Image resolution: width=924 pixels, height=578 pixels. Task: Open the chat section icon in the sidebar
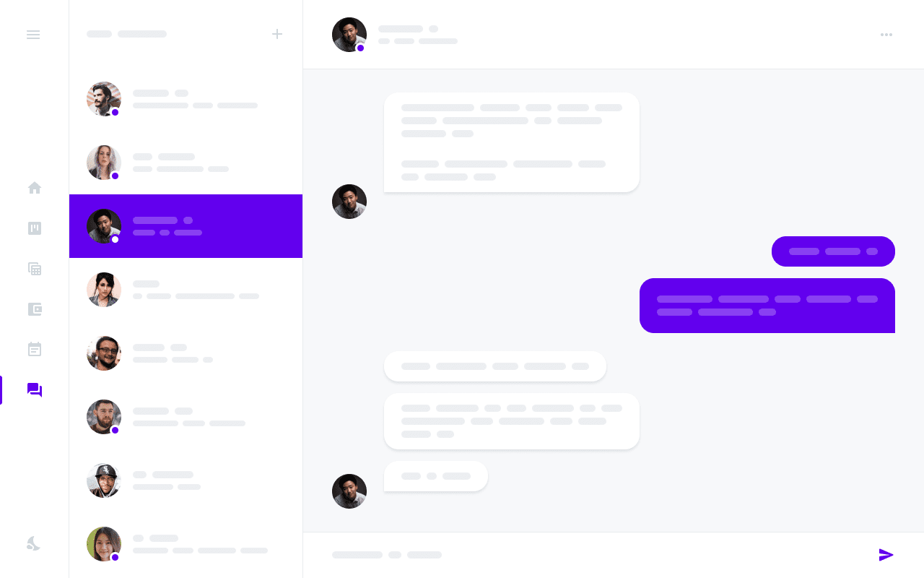pos(34,390)
